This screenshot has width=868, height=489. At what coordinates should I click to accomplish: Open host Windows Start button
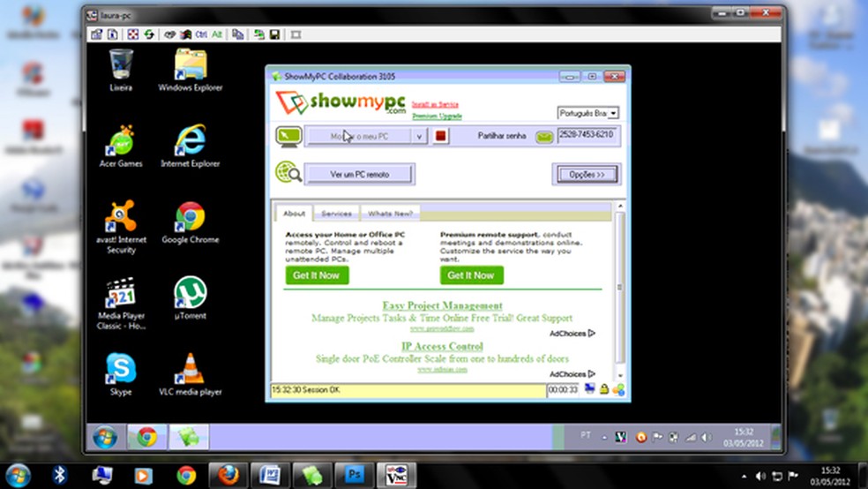pyautogui.click(x=19, y=475)
